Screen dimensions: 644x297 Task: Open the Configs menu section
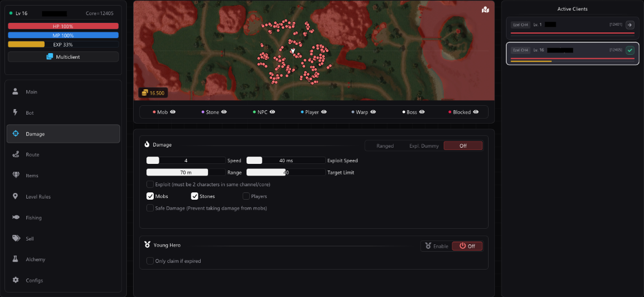63,280
